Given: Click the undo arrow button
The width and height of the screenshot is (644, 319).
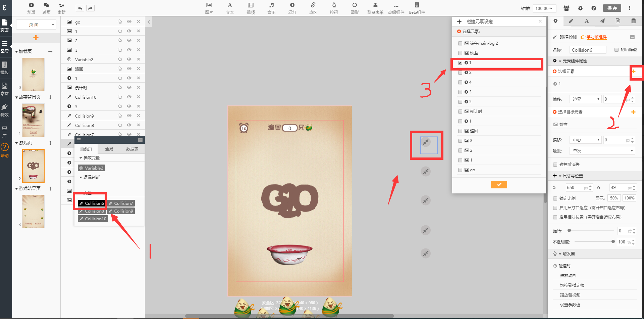Looking at the screenshot, I should click(x=80, y=8).
